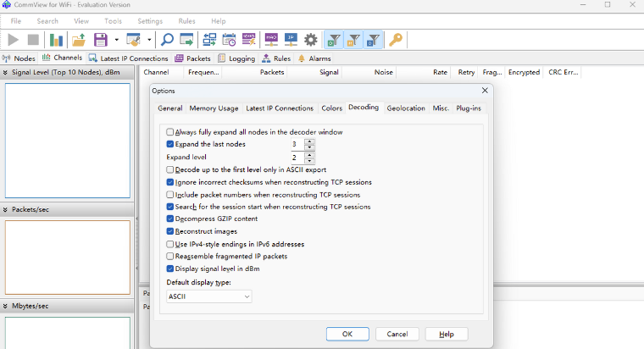The image size is (644, 349).
Task: Enable Reassemble fragmented IP packets checkbox
Action: (170, 256)
